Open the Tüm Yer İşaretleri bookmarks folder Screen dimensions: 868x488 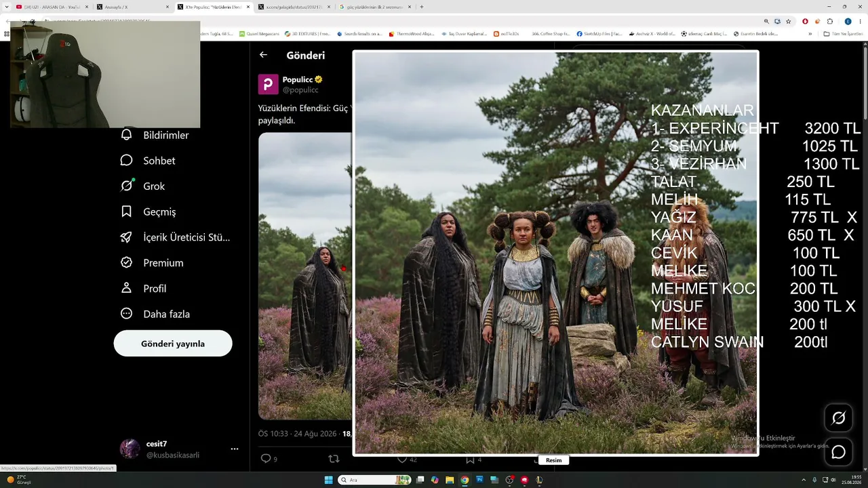844,33
